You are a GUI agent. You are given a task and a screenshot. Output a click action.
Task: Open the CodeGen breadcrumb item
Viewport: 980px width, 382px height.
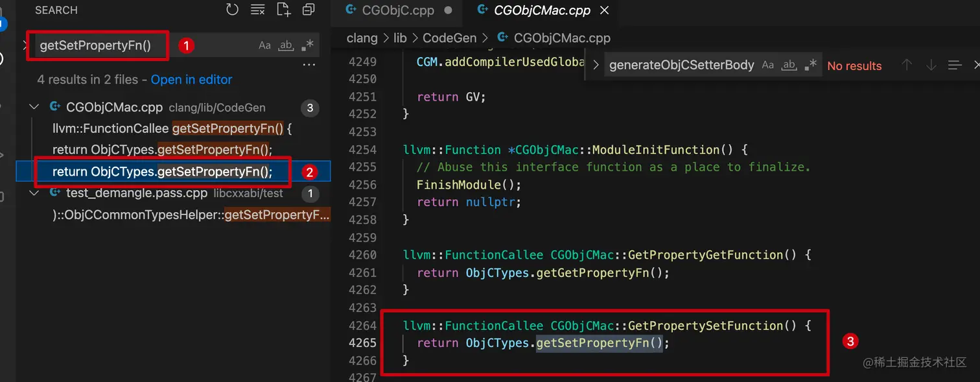pos(449,38)
